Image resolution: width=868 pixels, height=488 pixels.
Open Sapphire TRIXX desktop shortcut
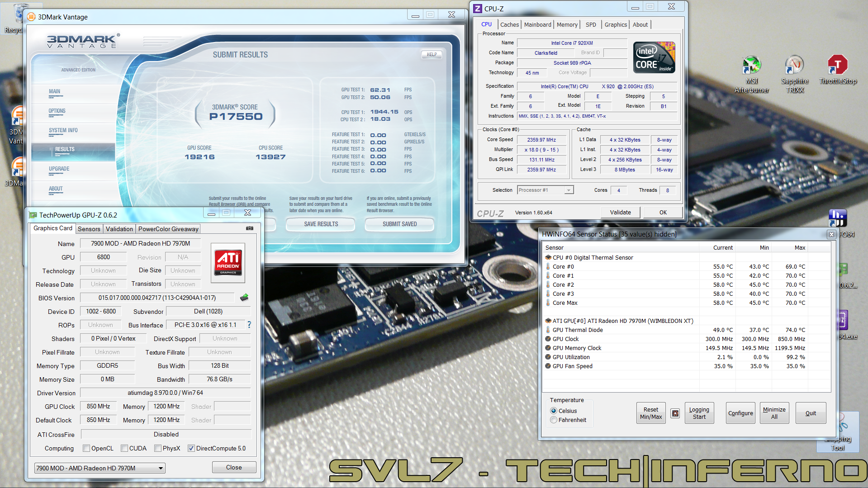tap(794, 74)
